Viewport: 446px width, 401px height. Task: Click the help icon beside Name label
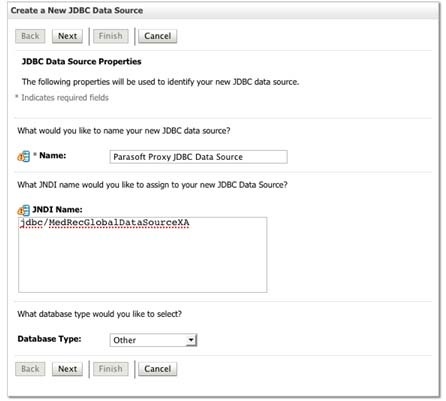coord(24,156)
